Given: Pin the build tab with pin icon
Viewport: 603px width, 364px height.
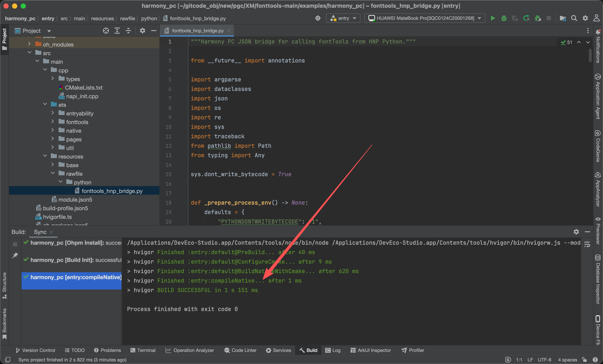Looking at the screenshot, I should point(15,255).
